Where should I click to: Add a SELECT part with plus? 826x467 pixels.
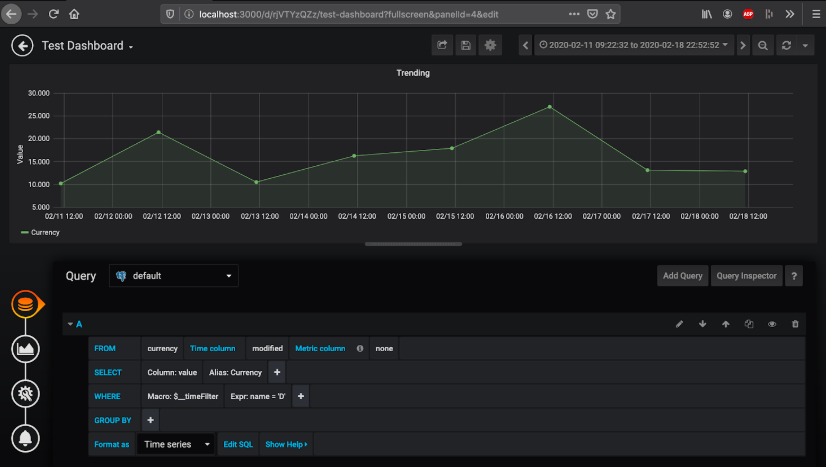click(x=277, y=372)
